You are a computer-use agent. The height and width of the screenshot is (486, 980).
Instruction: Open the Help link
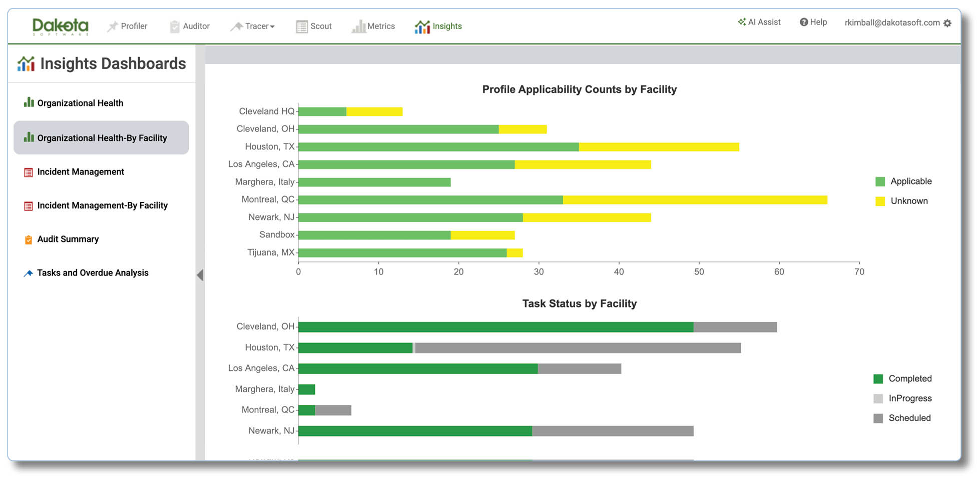click(x=813, y=22)
